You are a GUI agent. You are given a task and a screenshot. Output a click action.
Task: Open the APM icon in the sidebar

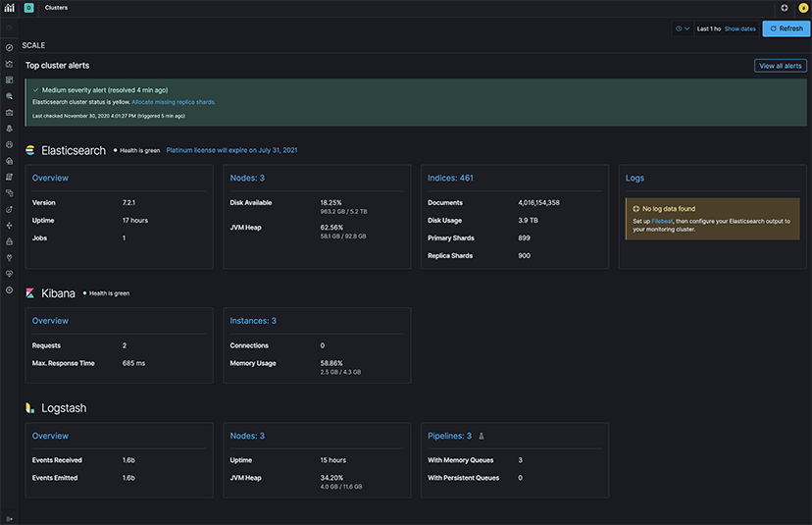point(10,192)
